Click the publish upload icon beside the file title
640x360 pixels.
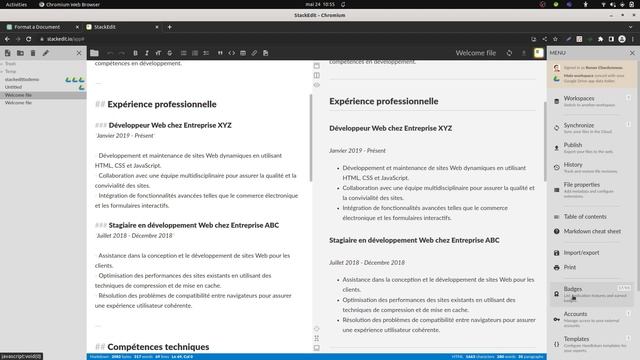(524, 53)
